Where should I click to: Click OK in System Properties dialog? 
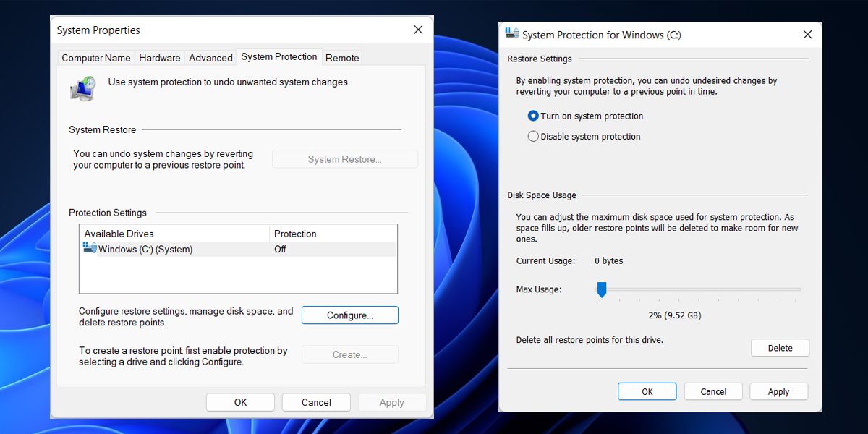pos(239,401)
